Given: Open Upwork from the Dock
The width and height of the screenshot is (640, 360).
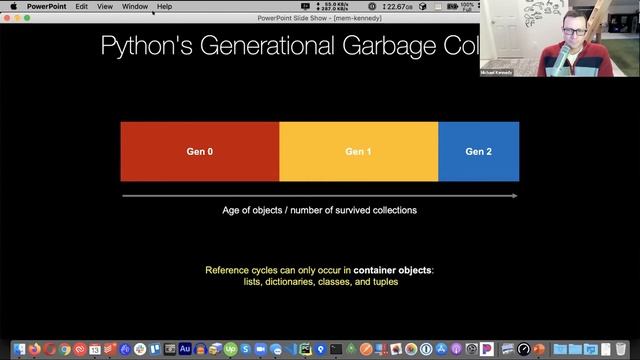Looking at the screenshot, I should [231, 349].
